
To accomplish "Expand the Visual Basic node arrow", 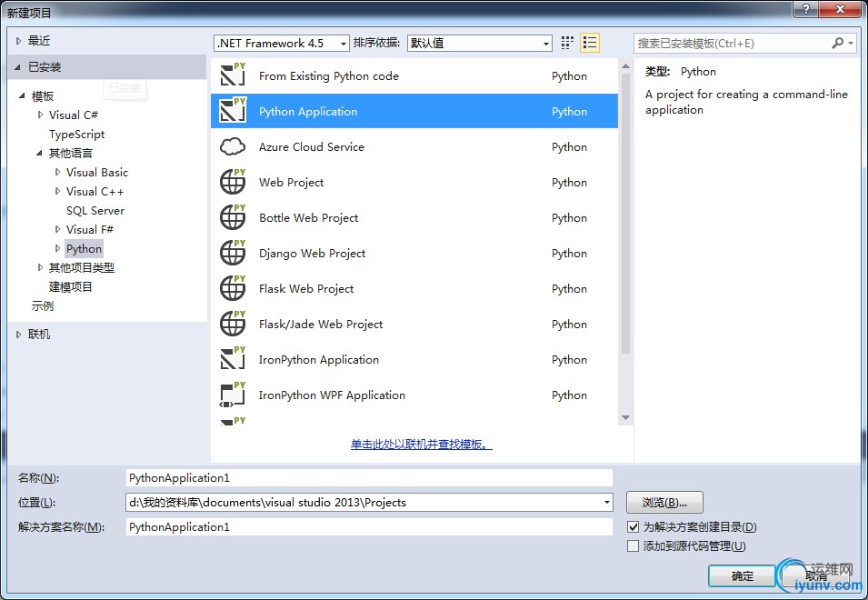I will point(57,172).
